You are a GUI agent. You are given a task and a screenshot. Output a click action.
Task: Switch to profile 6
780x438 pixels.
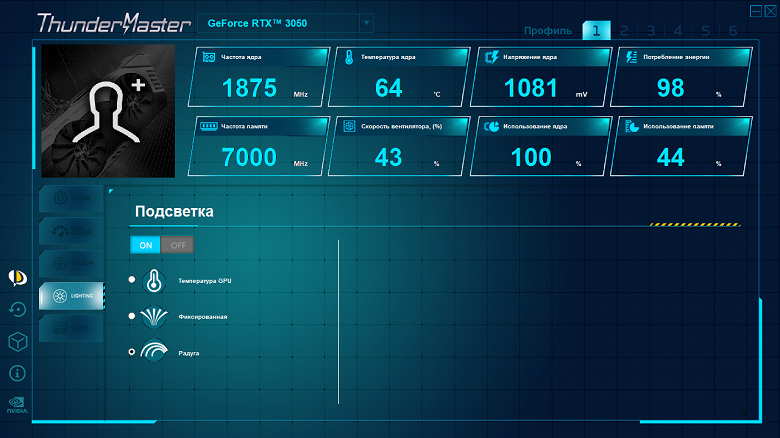click(733, 31)
